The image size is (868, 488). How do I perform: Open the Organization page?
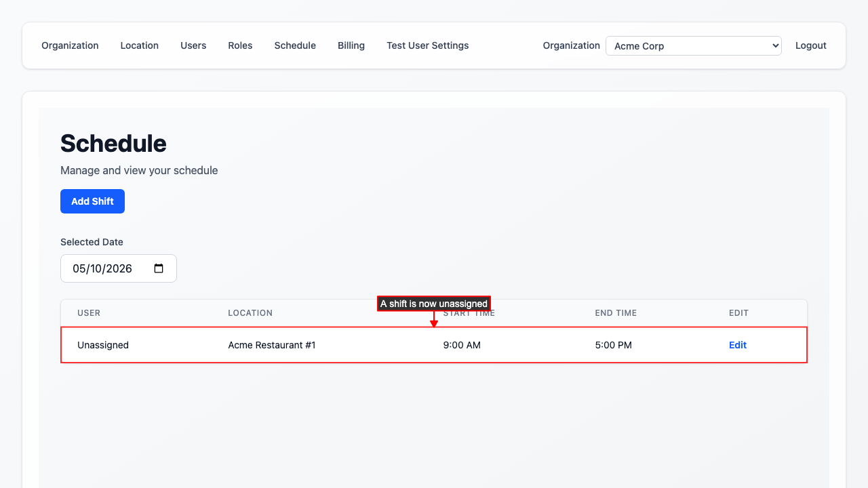(70, 45)
